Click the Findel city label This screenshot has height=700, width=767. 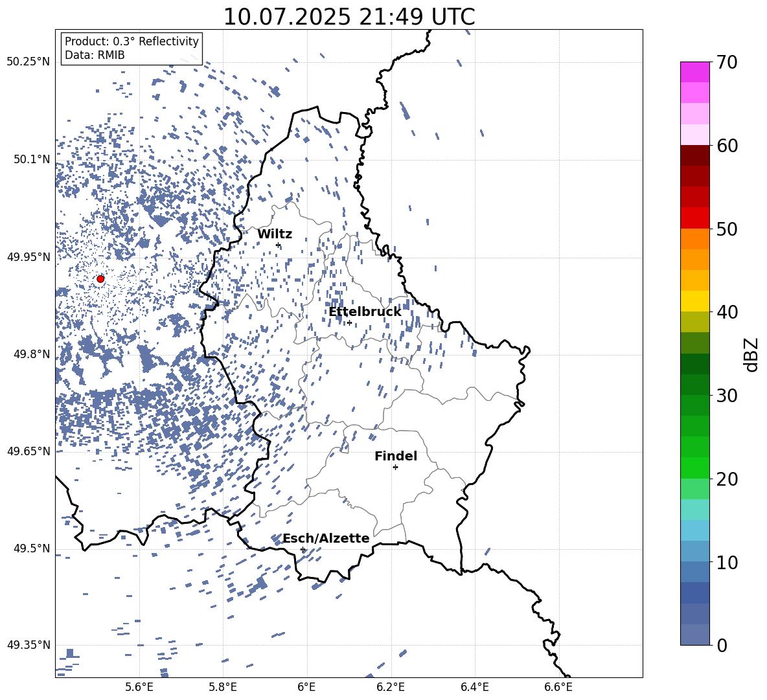pos(396,456)
